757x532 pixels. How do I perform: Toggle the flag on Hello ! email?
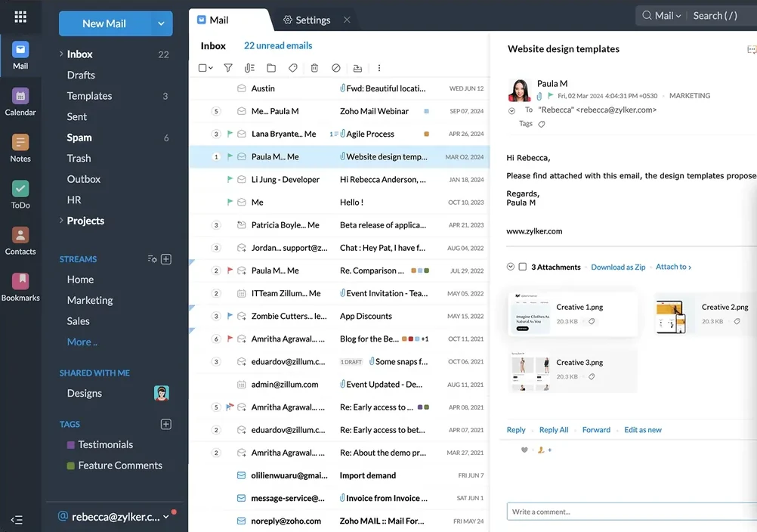pyautogui.click(x=230, y=202)
